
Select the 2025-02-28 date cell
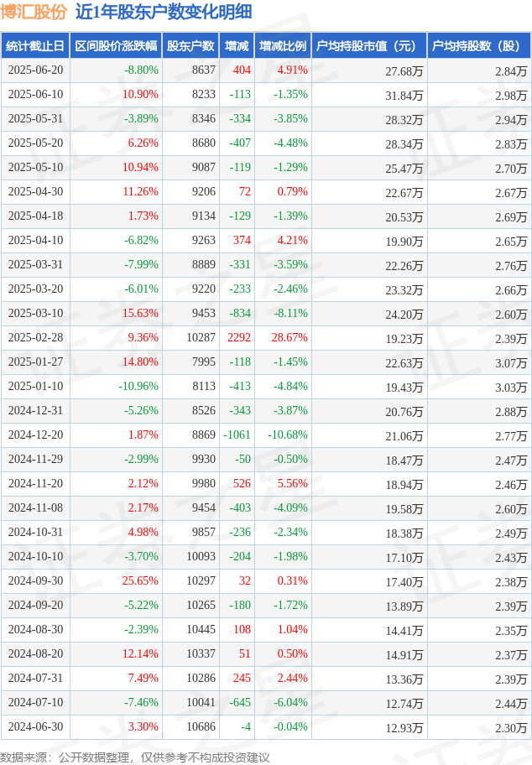tap(35, 337)
